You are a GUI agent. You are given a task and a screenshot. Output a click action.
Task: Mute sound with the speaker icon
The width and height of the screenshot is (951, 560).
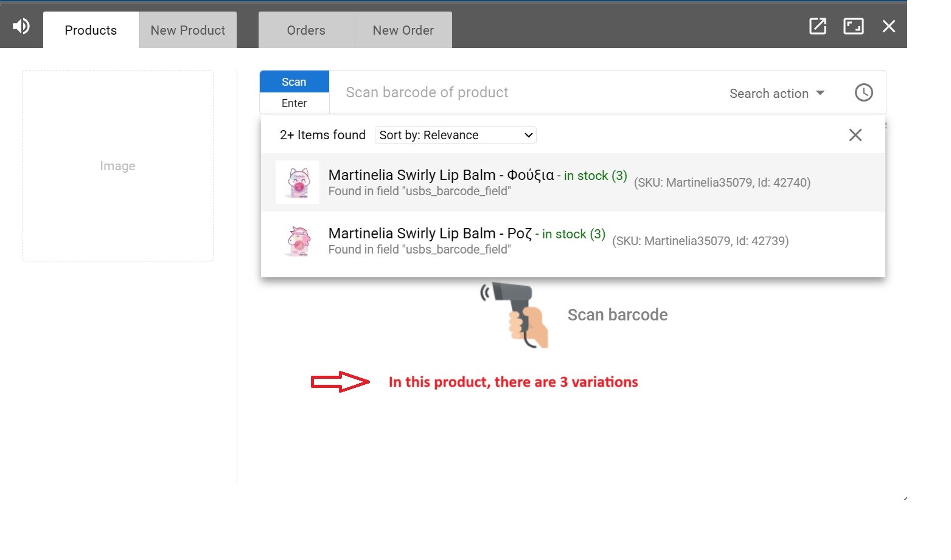point(21,26)
